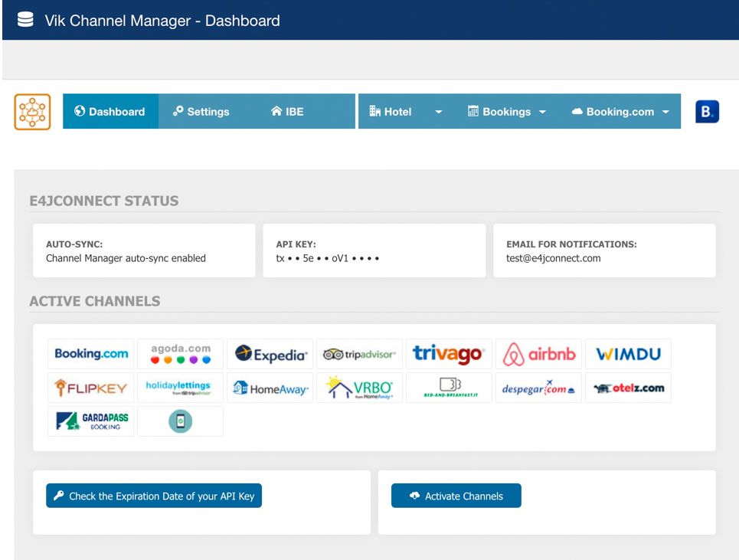Select the tripadvisor channel logo
The width and height of the screenshot is (739, 560).
click(360, 353)
